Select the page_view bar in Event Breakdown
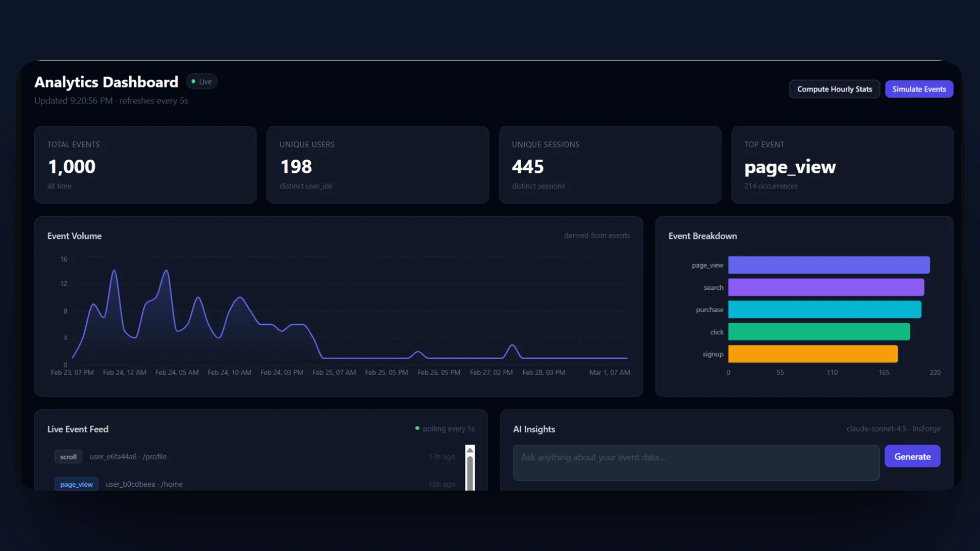 (x=828, y=265)
